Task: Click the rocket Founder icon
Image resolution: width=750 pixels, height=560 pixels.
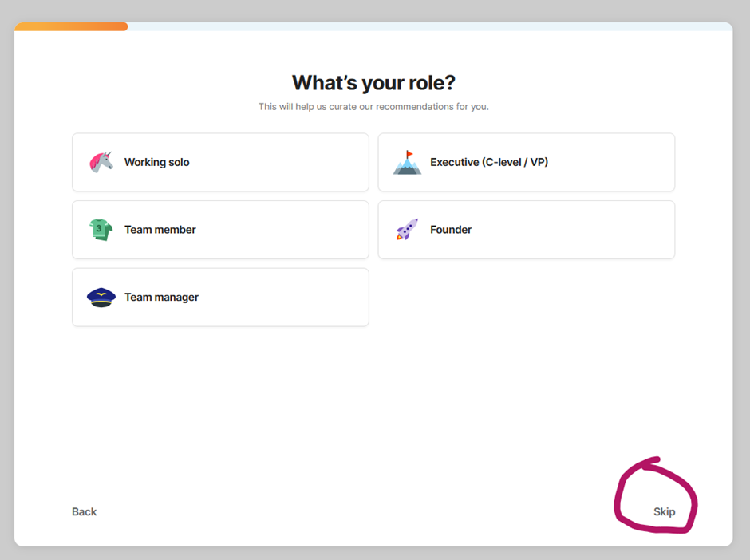Action: coord(407,230)
